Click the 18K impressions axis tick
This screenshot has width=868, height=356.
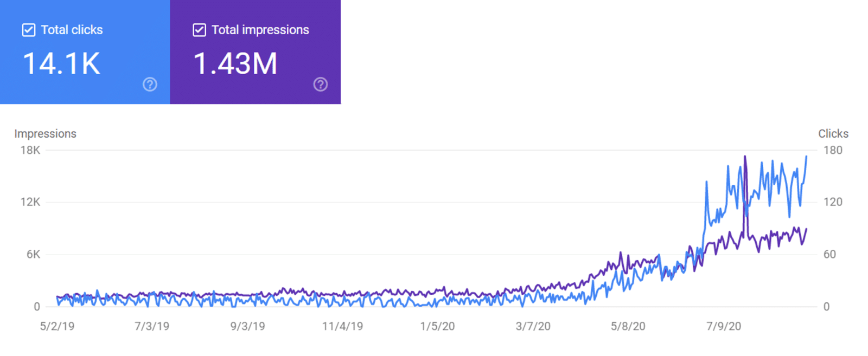pyautogui.click(x=30, y=150)
